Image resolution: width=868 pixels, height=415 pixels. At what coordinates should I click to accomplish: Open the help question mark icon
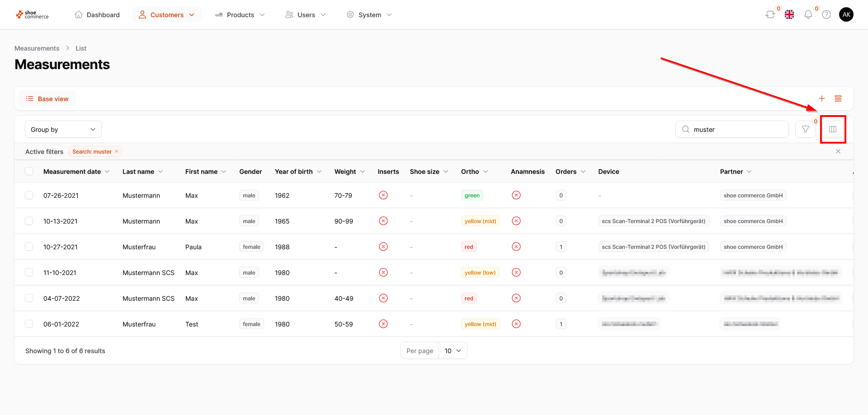coord(826,14)
